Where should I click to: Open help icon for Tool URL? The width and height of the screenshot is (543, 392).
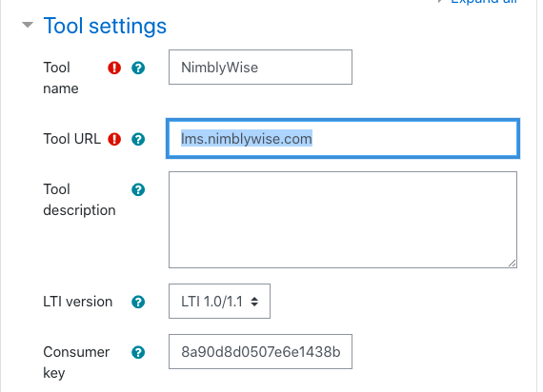coord(138,139)
